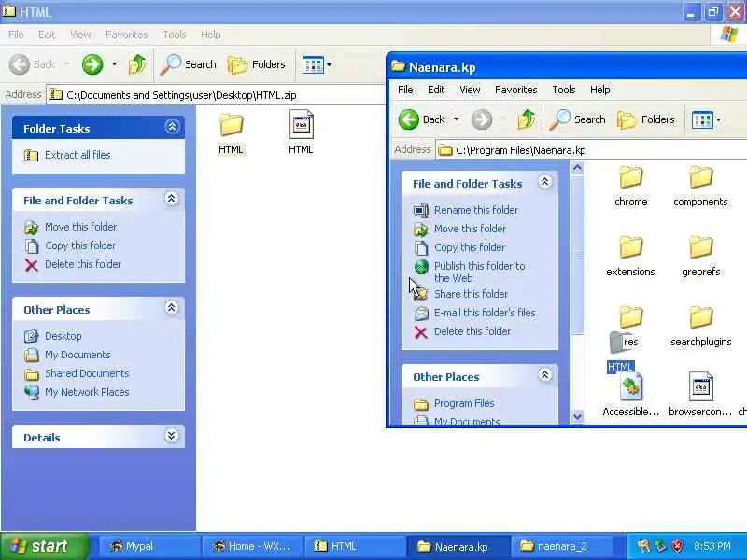Image resolution: width=747 pixels, height=560 pixels.
Task: Collapse File and Folder Tasks in HTML window
Action: tap(172, 199)
